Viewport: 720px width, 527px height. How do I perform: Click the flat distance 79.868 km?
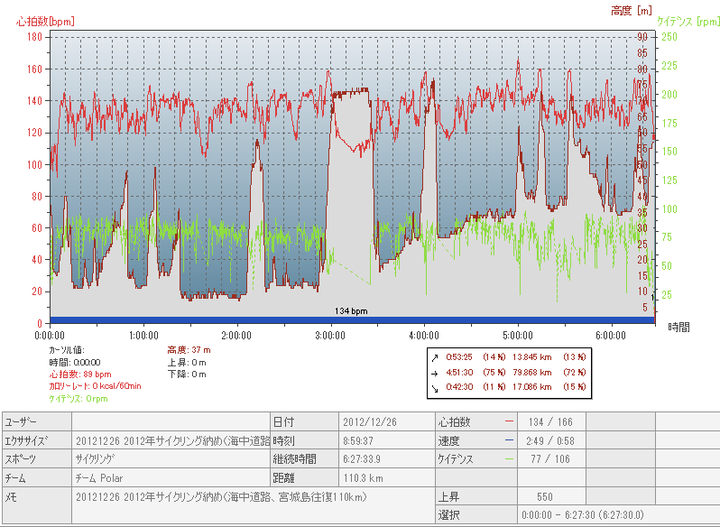(x=532, y=372)
